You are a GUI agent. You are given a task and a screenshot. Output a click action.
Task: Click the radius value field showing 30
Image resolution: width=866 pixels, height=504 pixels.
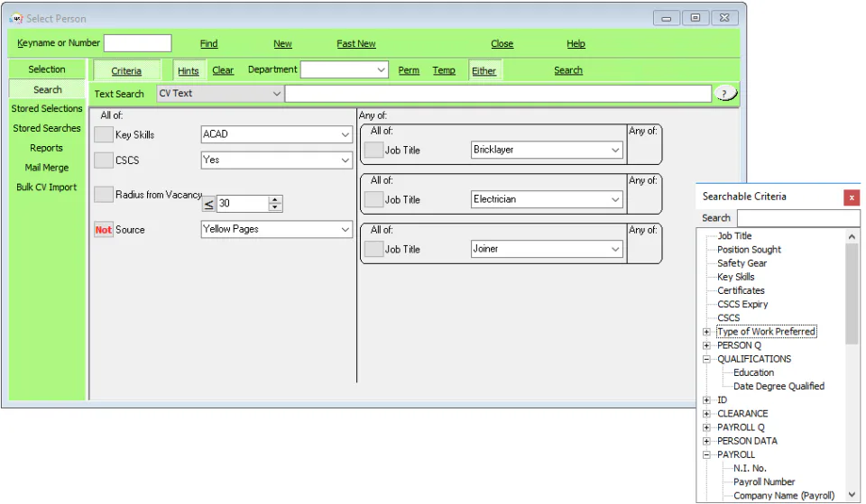(x=243, y=204)
